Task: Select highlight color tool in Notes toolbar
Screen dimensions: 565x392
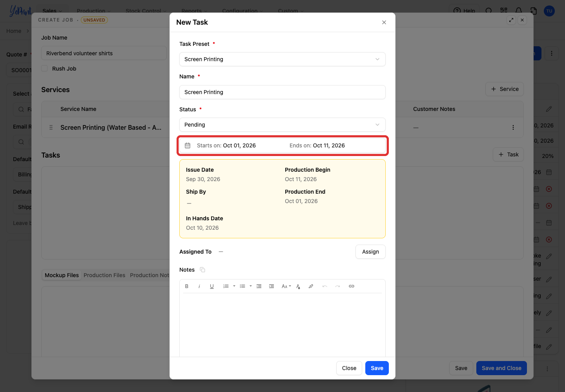Action: [311, 286]
